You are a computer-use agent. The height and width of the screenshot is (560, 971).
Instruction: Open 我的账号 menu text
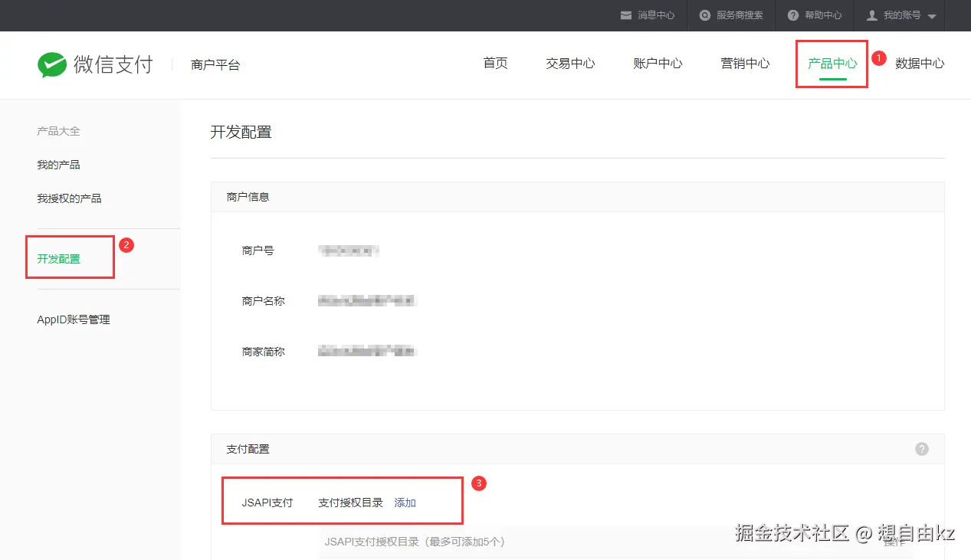[x=902, y=15]
